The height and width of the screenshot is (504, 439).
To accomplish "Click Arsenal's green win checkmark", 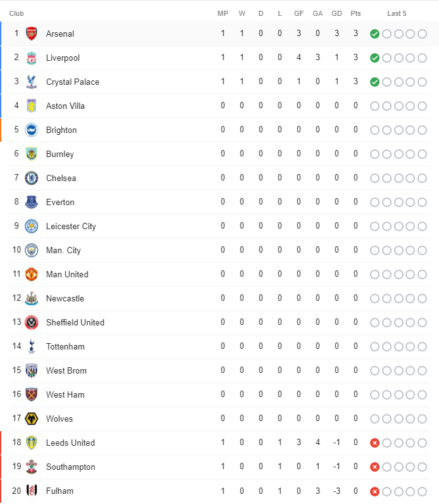I will pyautogui.click(x=374, y=34).
